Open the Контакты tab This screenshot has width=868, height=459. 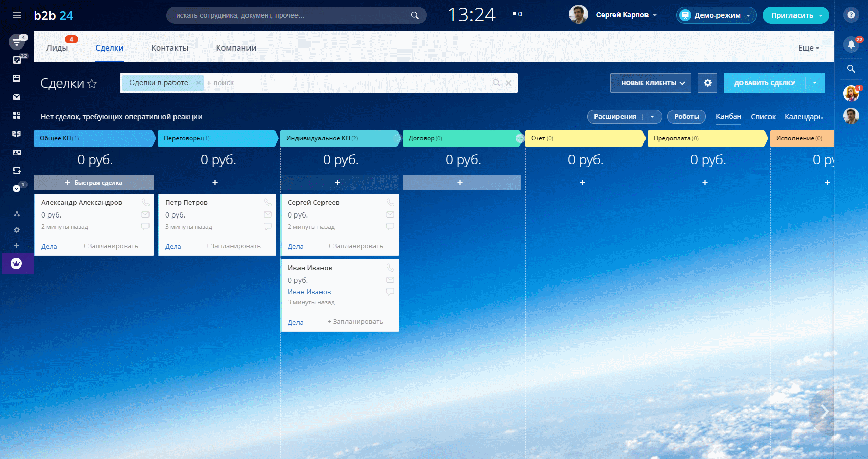(x=170, y=47)
